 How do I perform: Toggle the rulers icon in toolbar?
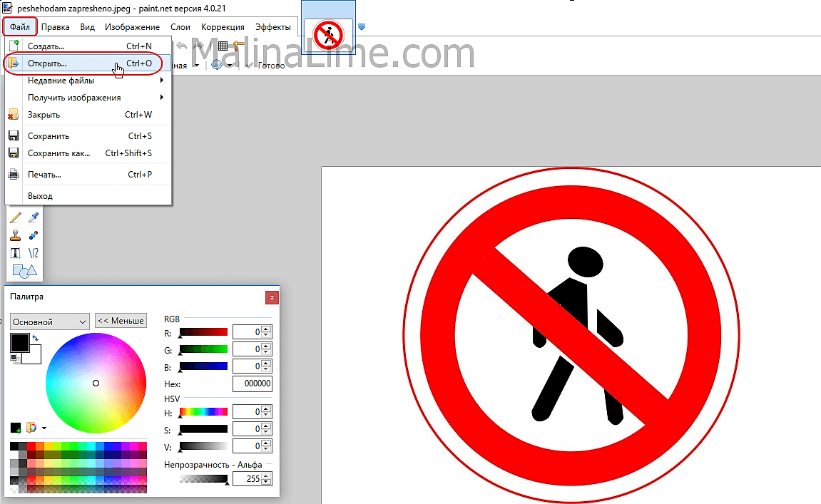tap(239, 46)
